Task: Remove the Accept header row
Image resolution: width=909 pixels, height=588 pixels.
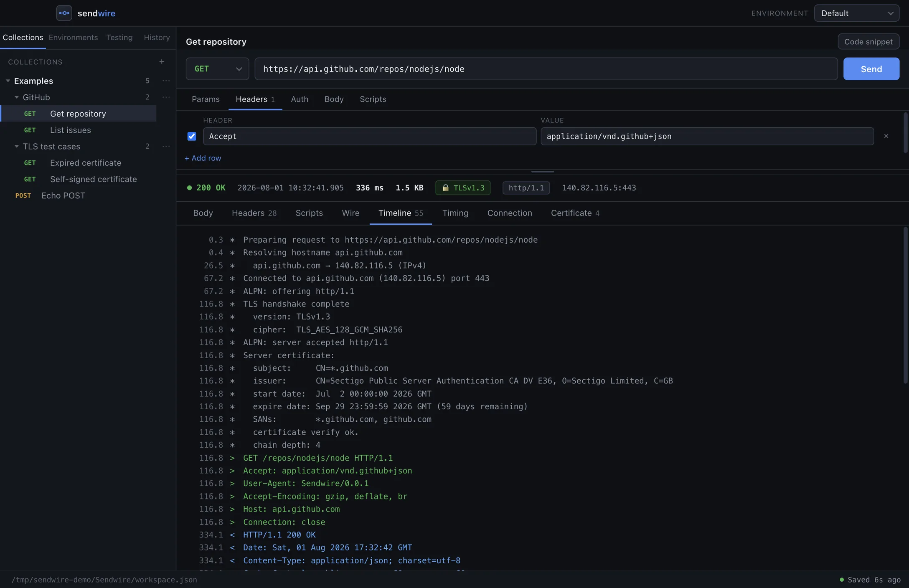Action: [886, 136]
